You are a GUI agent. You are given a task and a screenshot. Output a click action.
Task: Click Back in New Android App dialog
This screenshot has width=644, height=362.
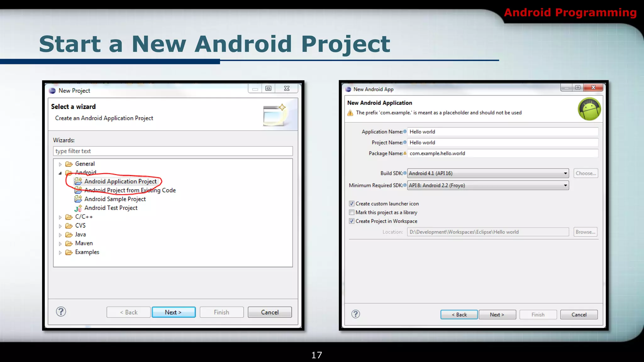click(459, 315)
